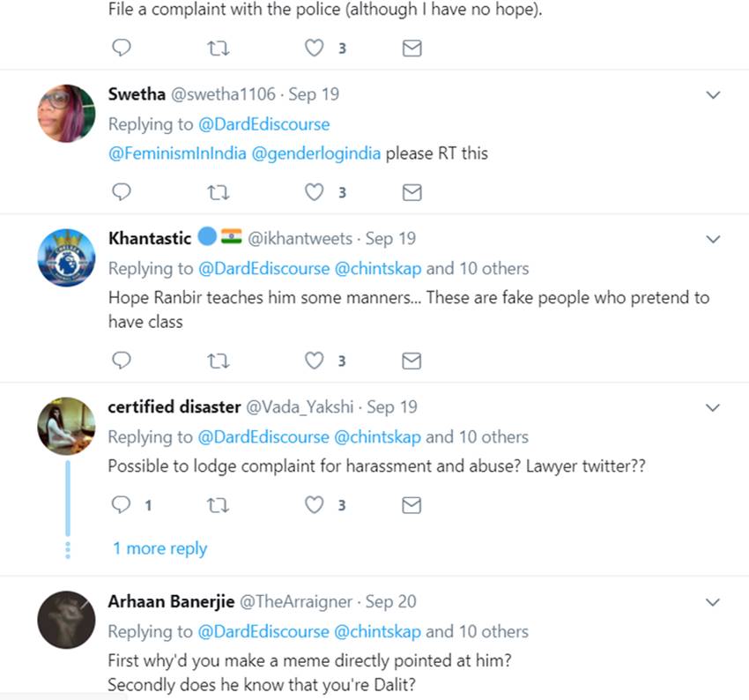
Task: Like certified disaster's lawyer twitter tweet
Action: pos(314,504)
